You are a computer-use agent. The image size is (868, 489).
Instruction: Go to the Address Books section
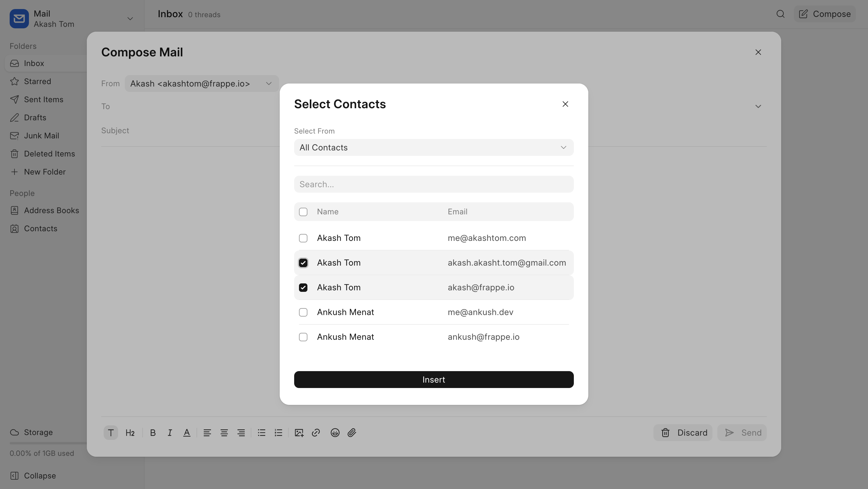[x=51, y=210]
